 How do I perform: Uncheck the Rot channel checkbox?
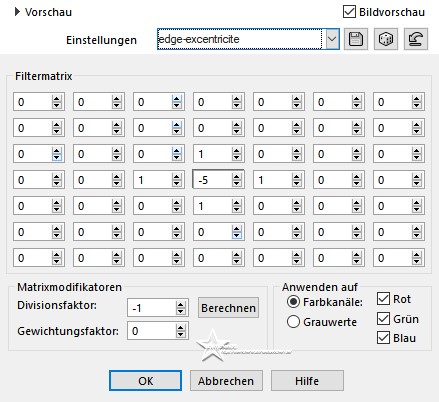coord(383,299)
